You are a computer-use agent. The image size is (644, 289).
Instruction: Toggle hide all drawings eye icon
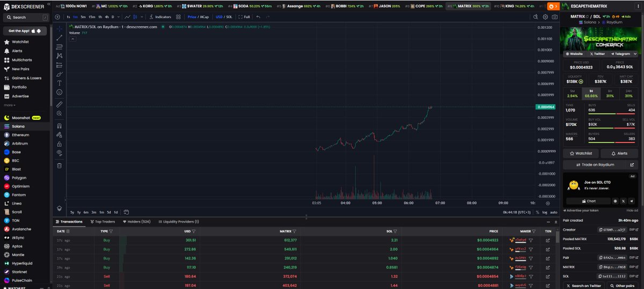coord(59,153)
